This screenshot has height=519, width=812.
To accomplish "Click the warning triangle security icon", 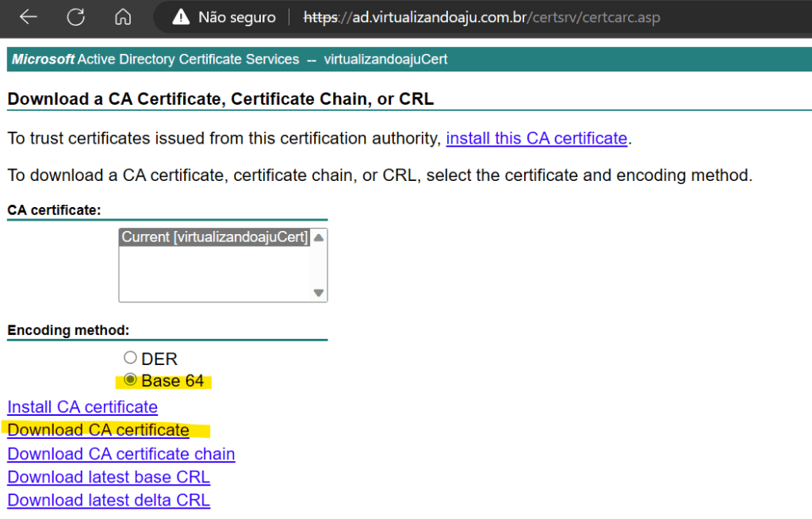I will point(182,17).
